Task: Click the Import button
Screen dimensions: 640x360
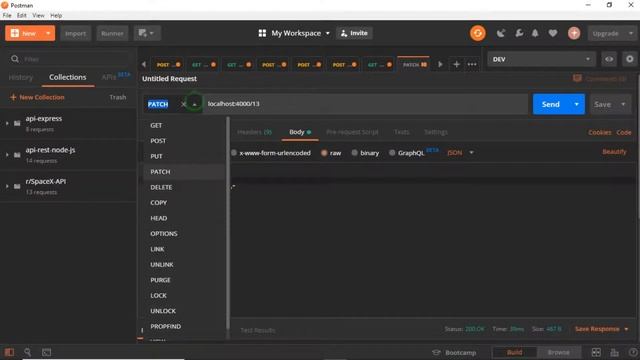Action: [76, 33]
